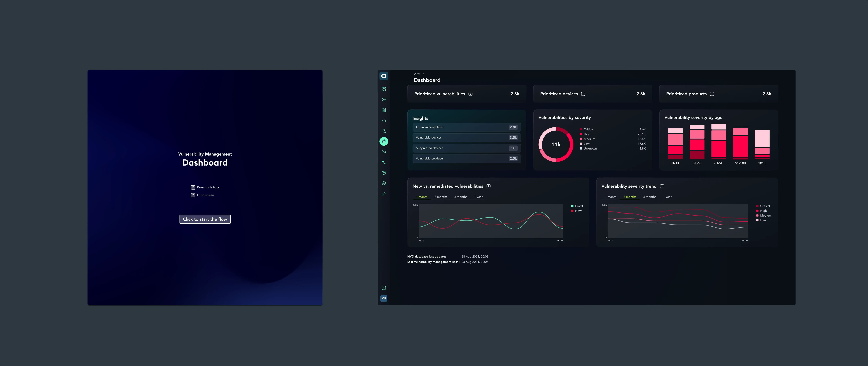Select 1 year tab in severity trend chart
Screen dimensions: 868x366
tap(667, 197)
